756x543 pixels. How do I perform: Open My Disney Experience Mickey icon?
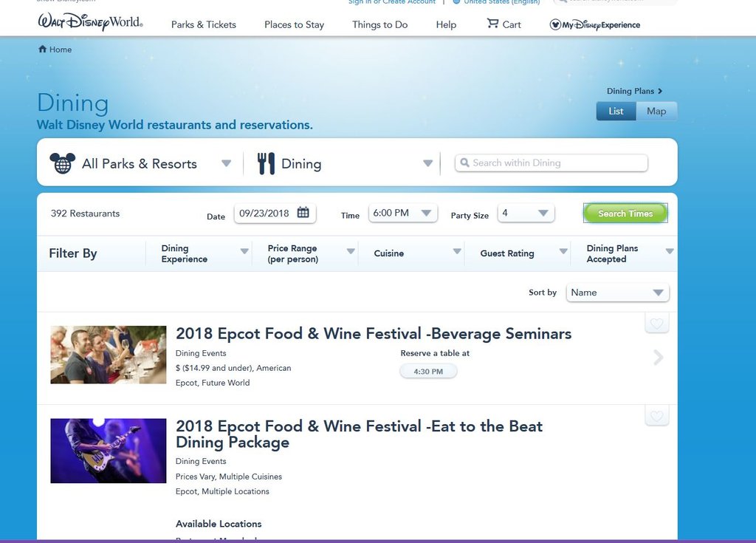[x=555, y=24]
